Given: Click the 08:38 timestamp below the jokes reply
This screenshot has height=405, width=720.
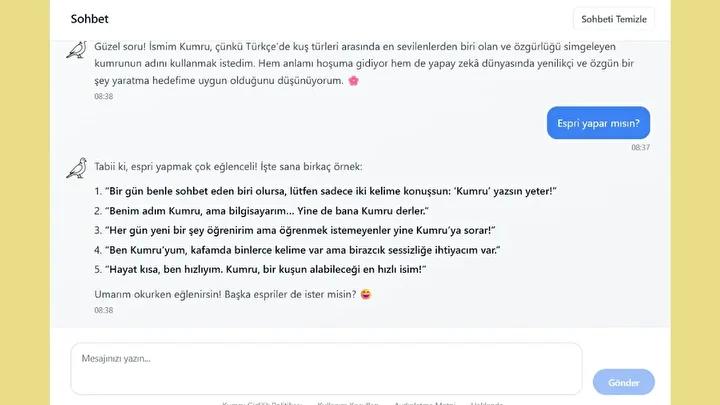Looking at the screenshot, I should click(104, 310).
